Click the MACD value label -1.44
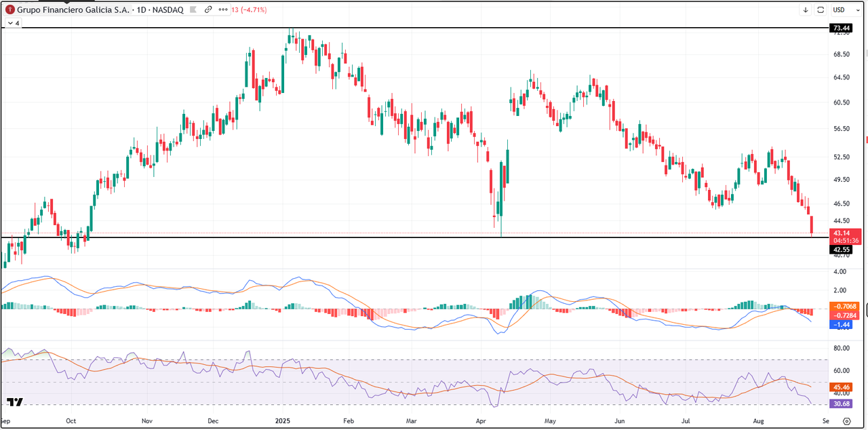This screenshot has height=430, width=868. (x=842, y=326)
